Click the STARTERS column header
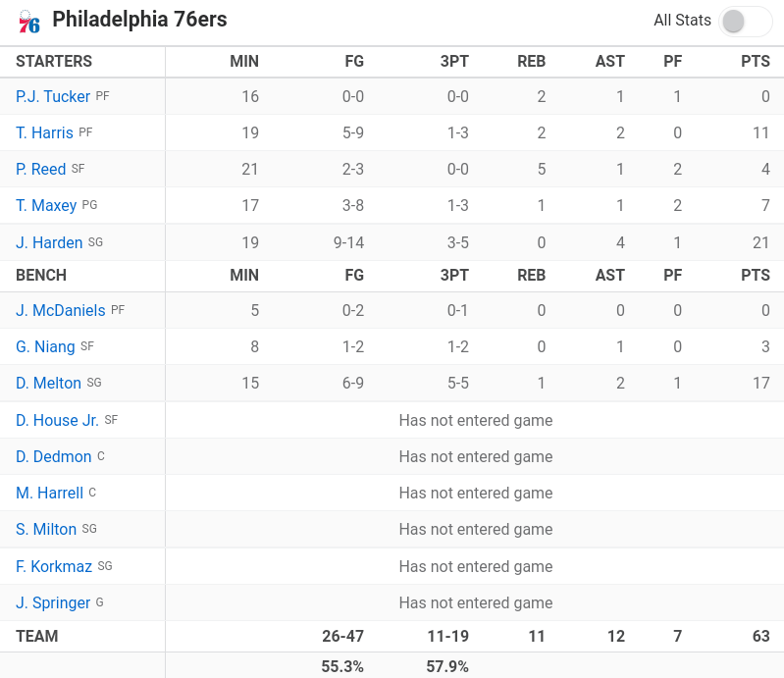784x678 pixels. pyautogui.click(x=54, y=61)
